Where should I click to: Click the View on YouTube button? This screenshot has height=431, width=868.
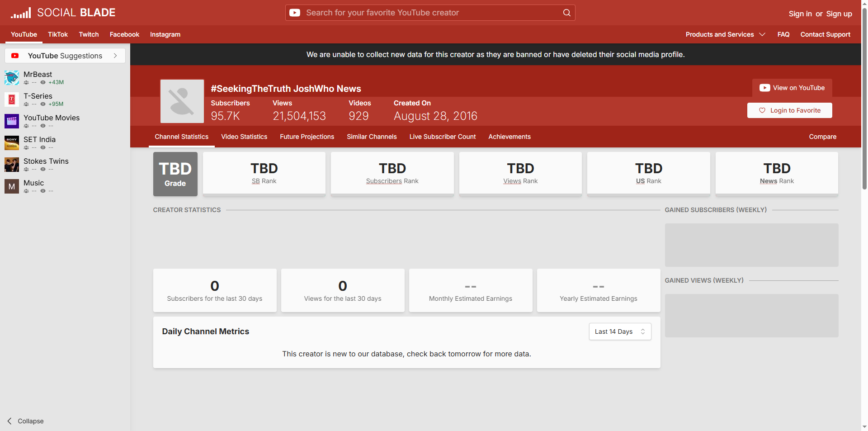792,88
